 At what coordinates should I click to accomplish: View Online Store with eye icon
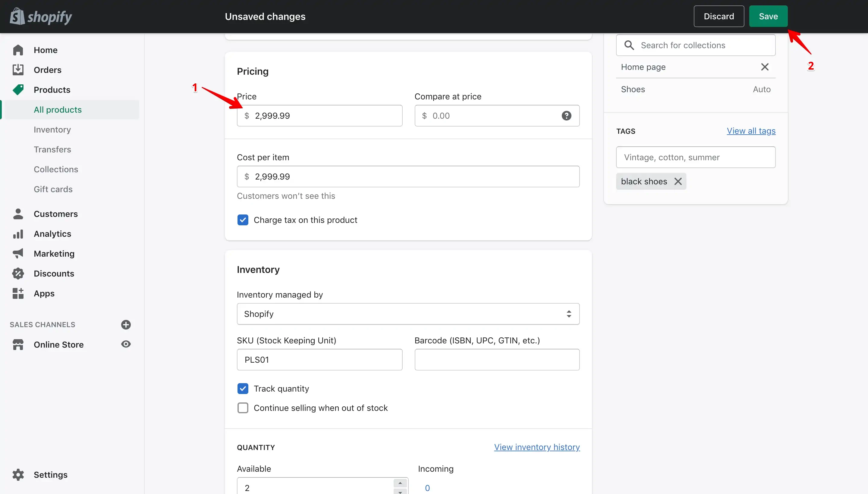coord(126,344)
